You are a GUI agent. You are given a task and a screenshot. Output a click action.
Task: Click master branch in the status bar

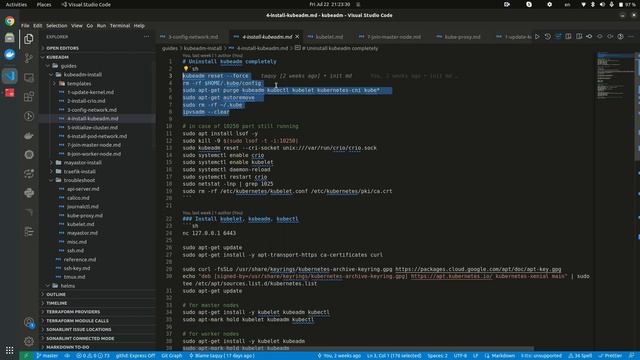(47, 356)
